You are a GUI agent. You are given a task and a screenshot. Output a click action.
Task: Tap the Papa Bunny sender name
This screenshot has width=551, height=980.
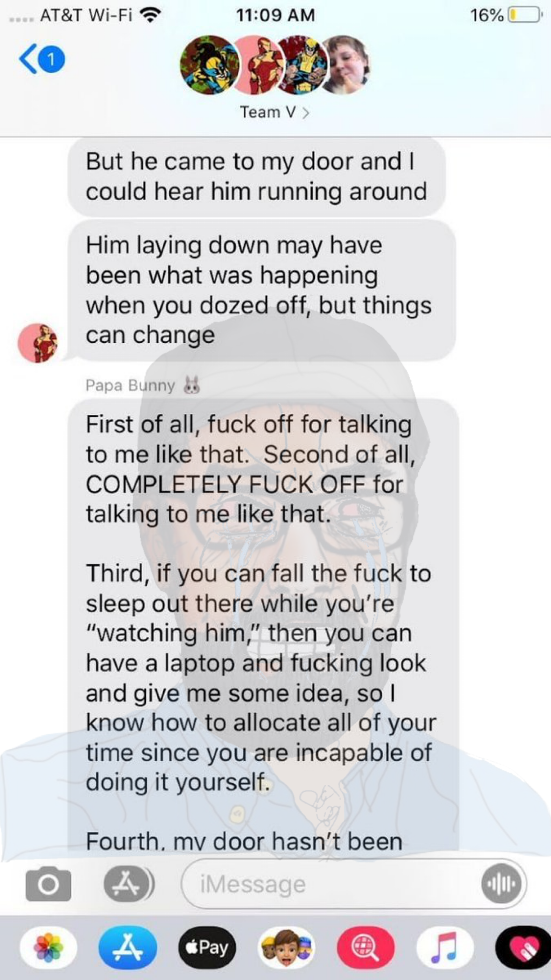[x=131, y=385]
